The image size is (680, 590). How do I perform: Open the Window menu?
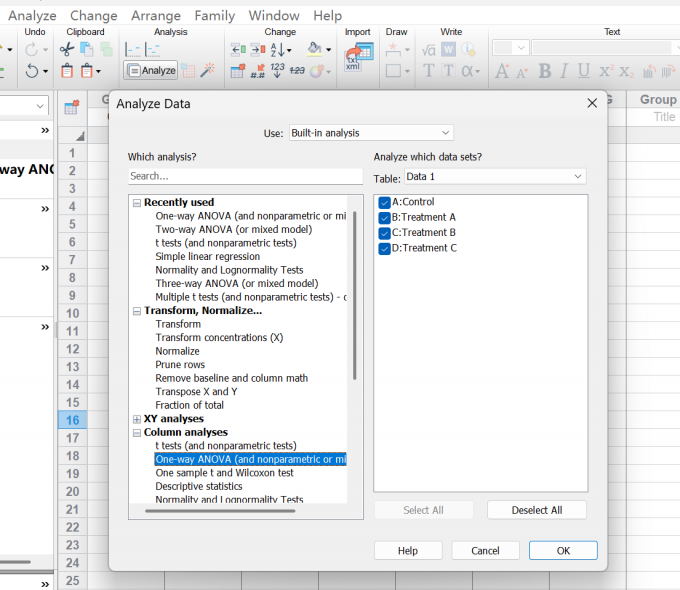click(x=274, y=16)
